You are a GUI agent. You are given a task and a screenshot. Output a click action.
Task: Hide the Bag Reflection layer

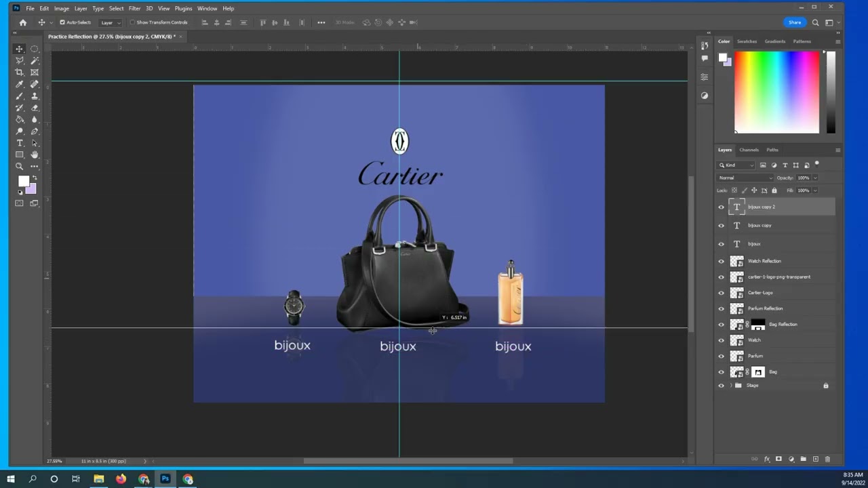(722, 325)
